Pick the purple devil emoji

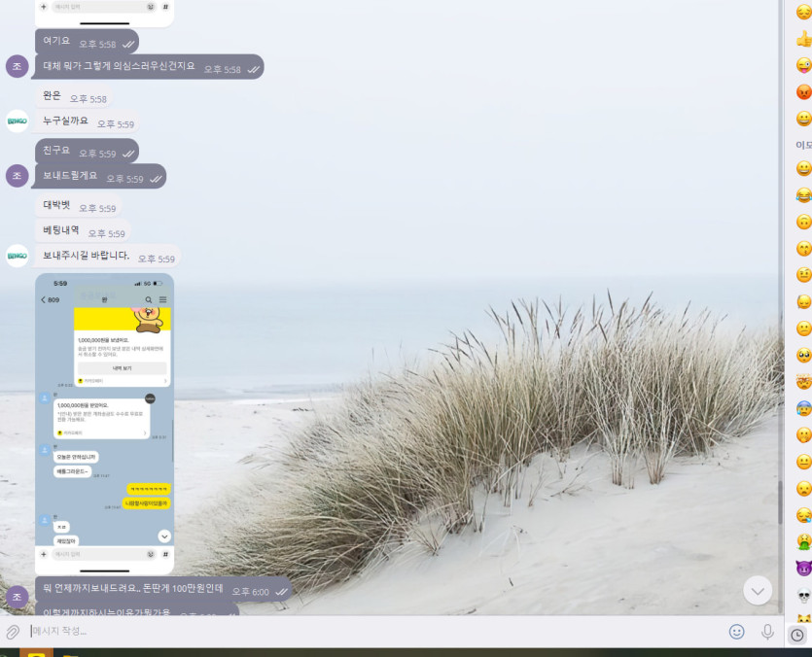803,568
